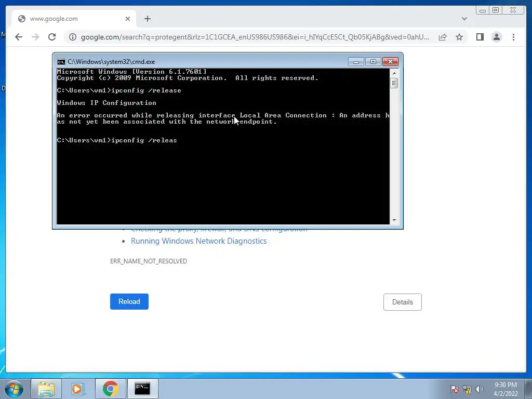
Task: Open Chrome side panel icon
Action: (480, 37)
